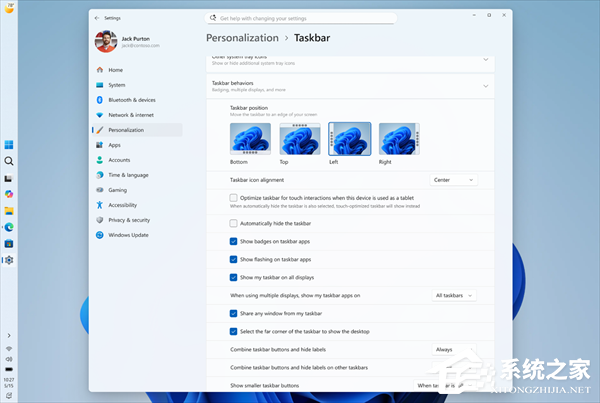The image size is (600, 403).
Task: Select Right taskbar position thumbnail
Action: coord(399,139)
